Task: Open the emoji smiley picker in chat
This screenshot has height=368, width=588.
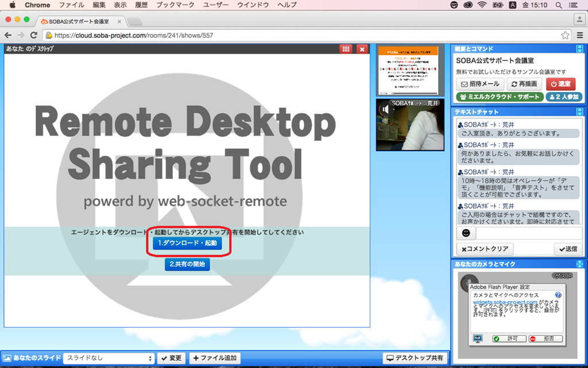Action: tap(466, 233)
